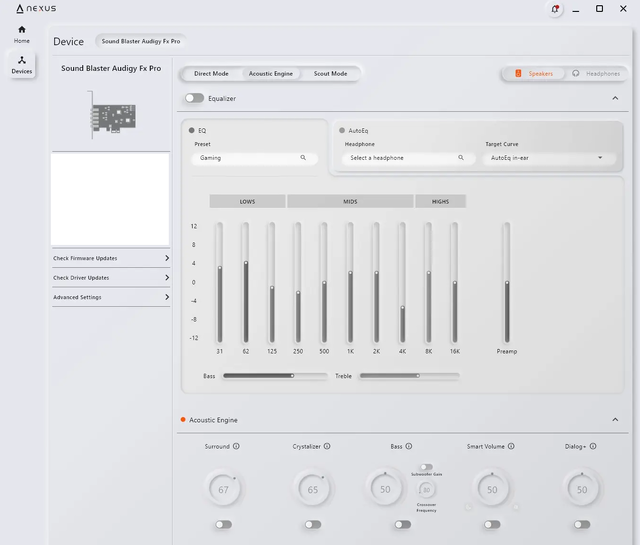The height and width of the screenshot is (545, 640).
Task: Click the Preamp slider
Action: (x=507, y=283)
